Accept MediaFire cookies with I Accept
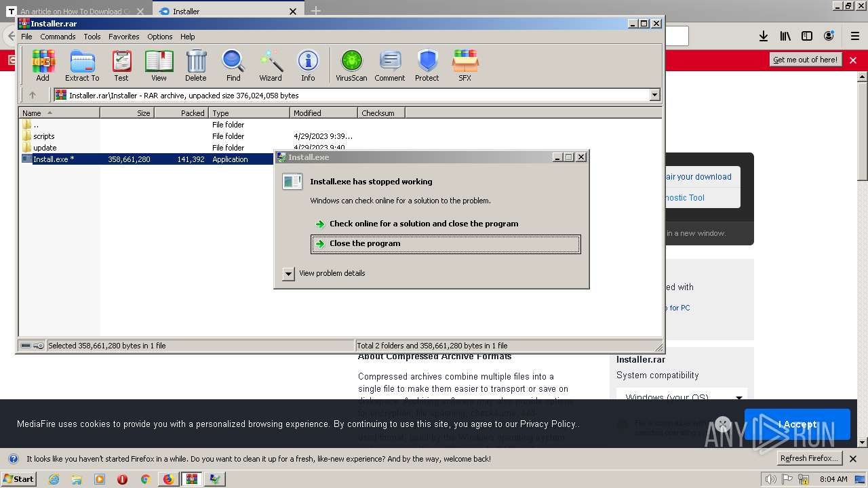Viewport: 868px width, 488px height. coord(797,424)
